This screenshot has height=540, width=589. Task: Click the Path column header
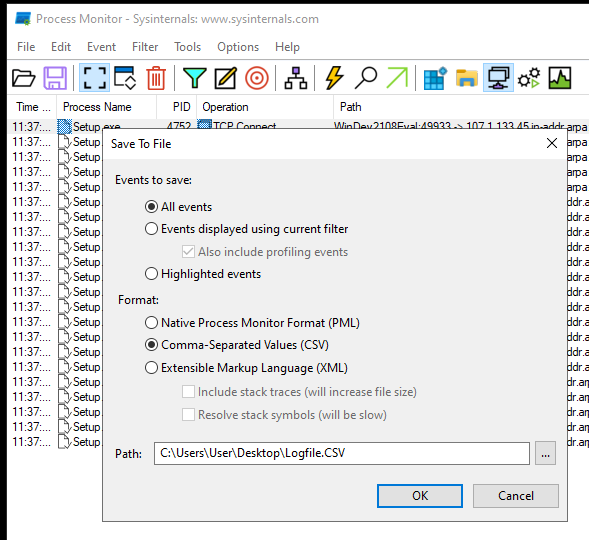pos(461,107)
